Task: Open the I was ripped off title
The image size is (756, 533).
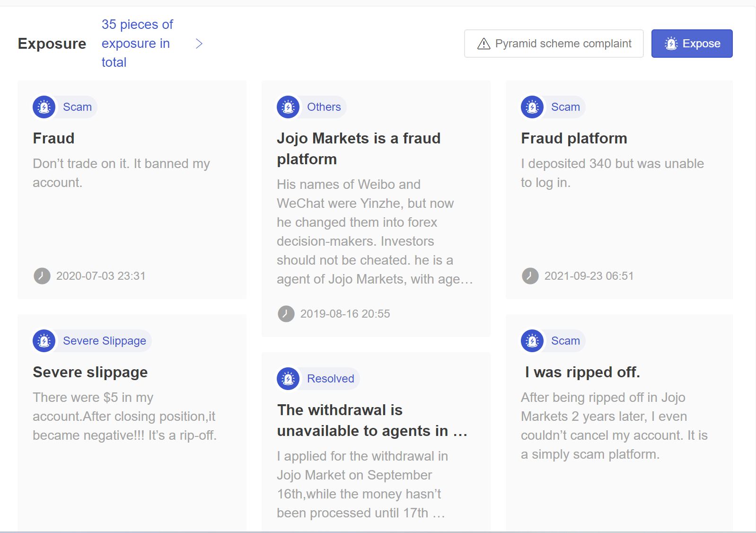Action: point(582,372)
